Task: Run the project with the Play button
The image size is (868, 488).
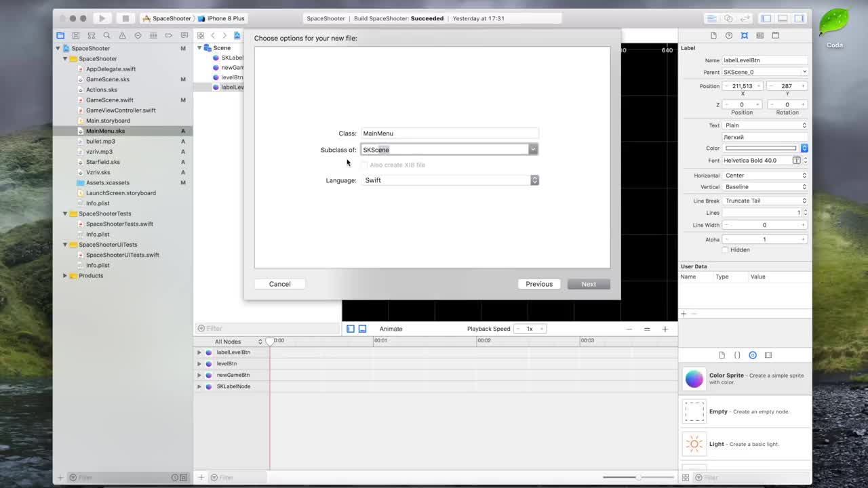Action: [102, 18]
